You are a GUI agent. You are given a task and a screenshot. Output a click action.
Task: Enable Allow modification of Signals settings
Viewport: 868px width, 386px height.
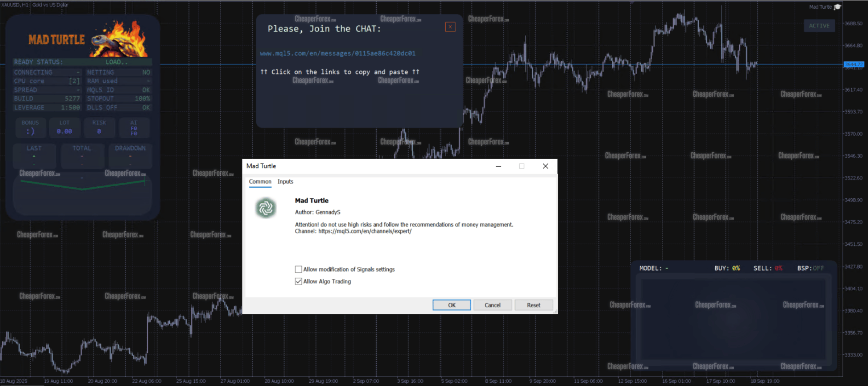point(299,270)
